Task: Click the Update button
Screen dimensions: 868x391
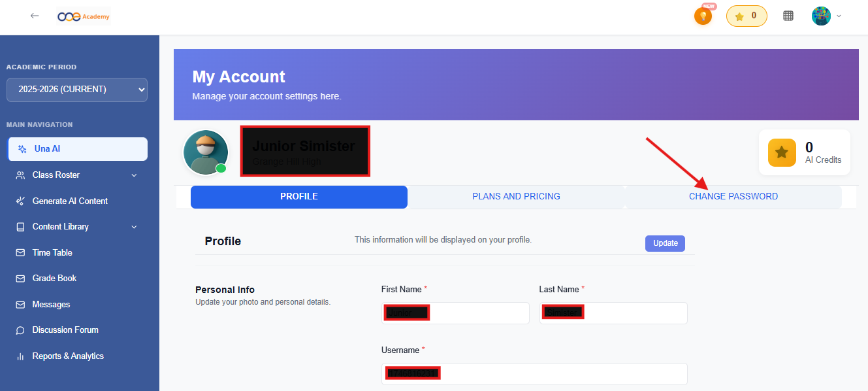Action: pyautogui.click(x=665, y=243)
